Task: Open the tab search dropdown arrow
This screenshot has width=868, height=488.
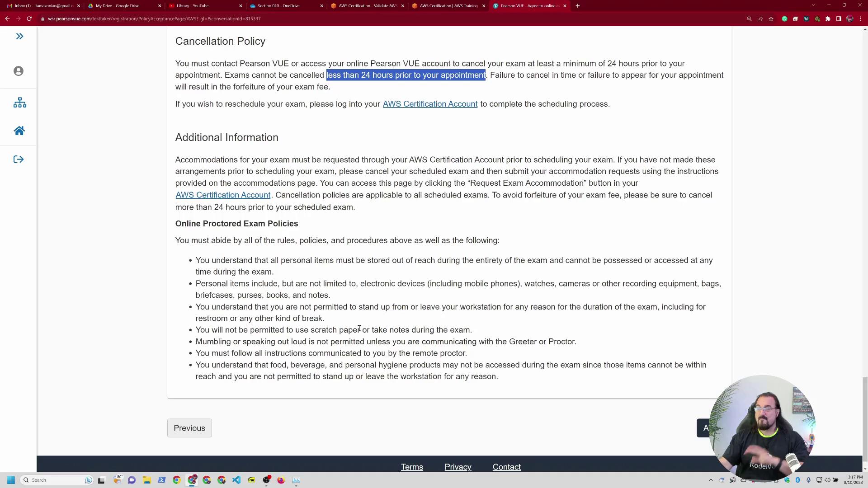Action: pyautogui.click(x=813, y=5)
